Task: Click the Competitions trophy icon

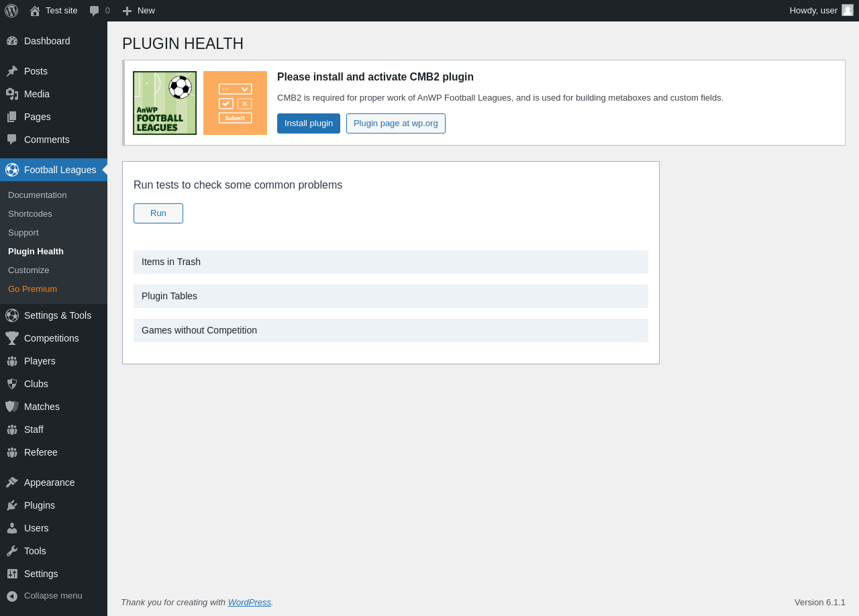Action: pyautogui.click(x=12, y=338)
